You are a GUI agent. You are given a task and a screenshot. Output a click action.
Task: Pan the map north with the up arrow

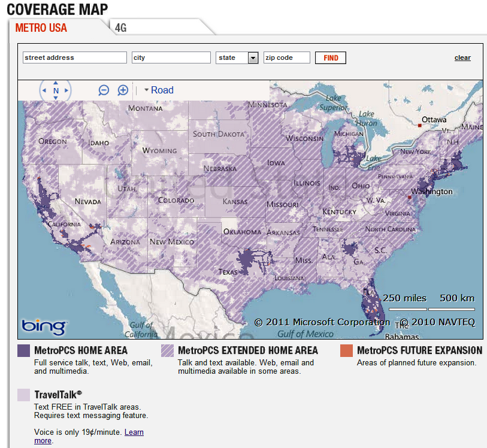click(x=56, y=83)
